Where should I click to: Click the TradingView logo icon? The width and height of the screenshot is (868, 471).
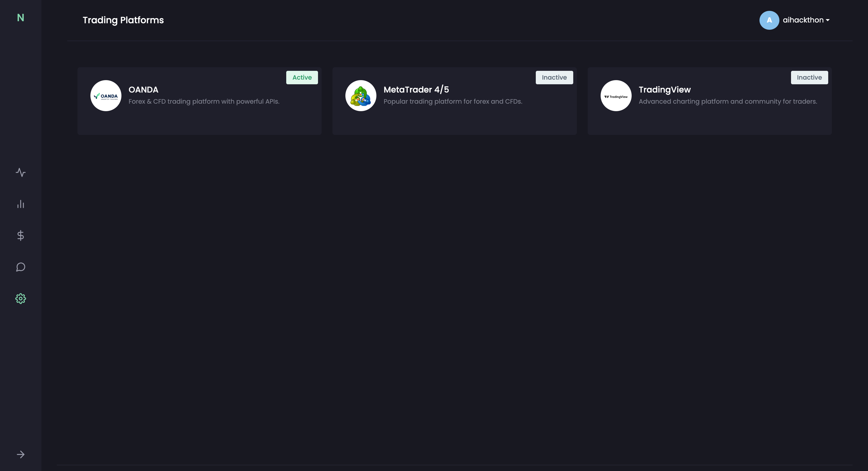616,95
